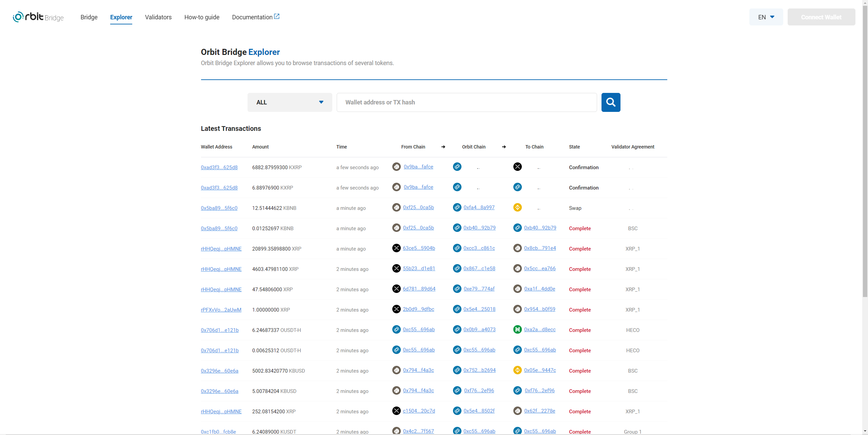The image size is (868, 435).
Task: Open the EN language dropdown
Action: 766,17
